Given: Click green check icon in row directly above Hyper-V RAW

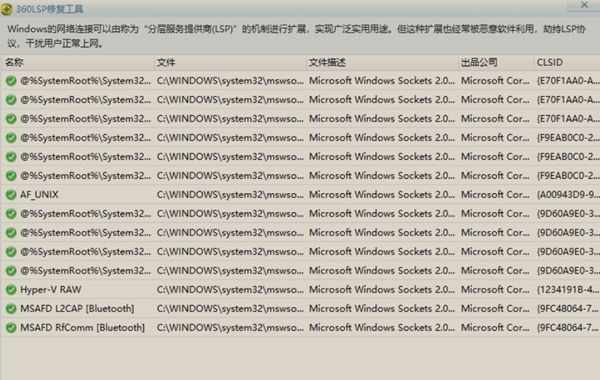Looking at the screenshot, I should point(11,271).
